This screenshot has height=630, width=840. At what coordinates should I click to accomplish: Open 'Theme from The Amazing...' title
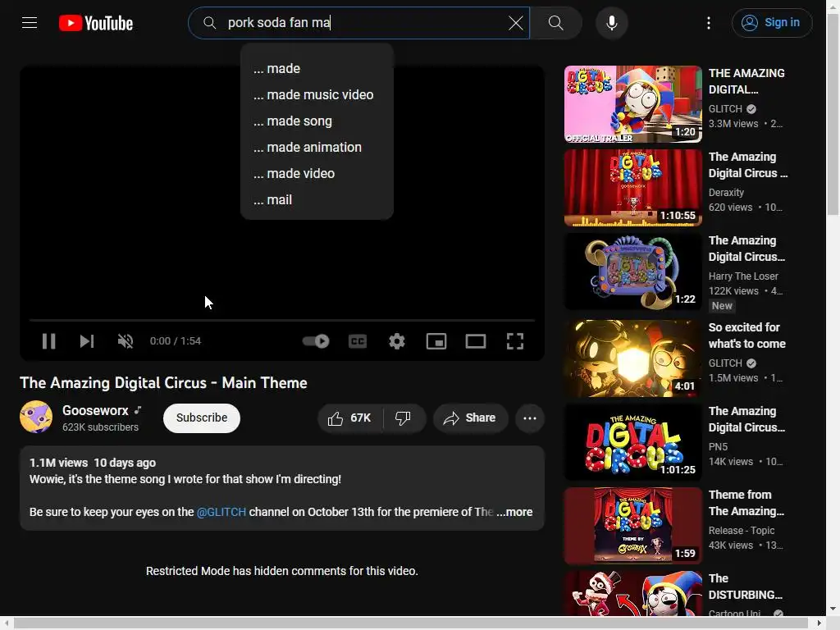(x=746, y=503)
